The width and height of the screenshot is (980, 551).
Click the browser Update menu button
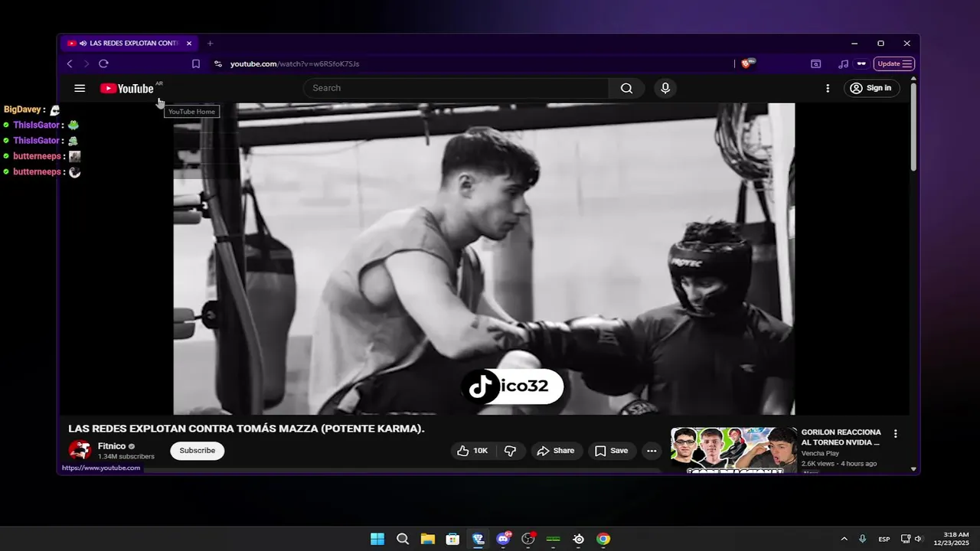click(x=894, y=64)
